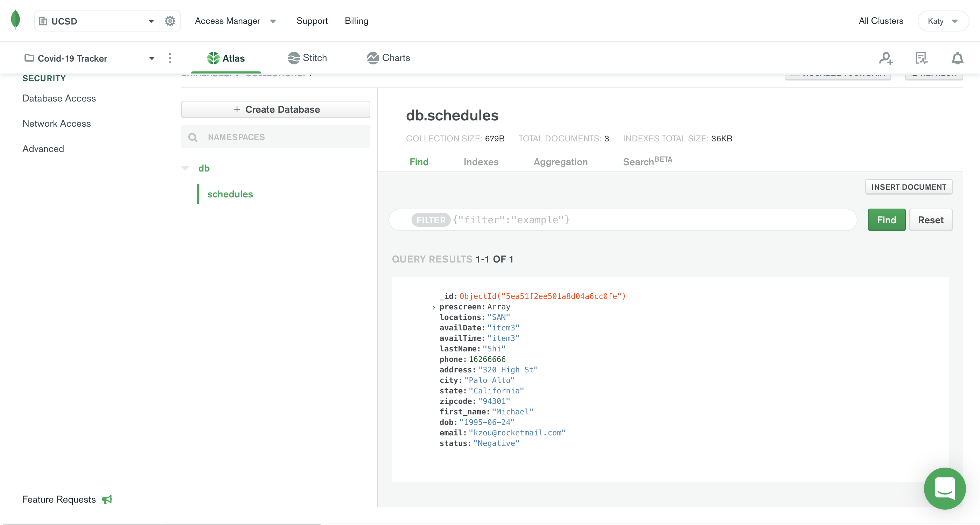Click into the filter query field
This screenshot has width=980, height=525.
pos(647,220)
